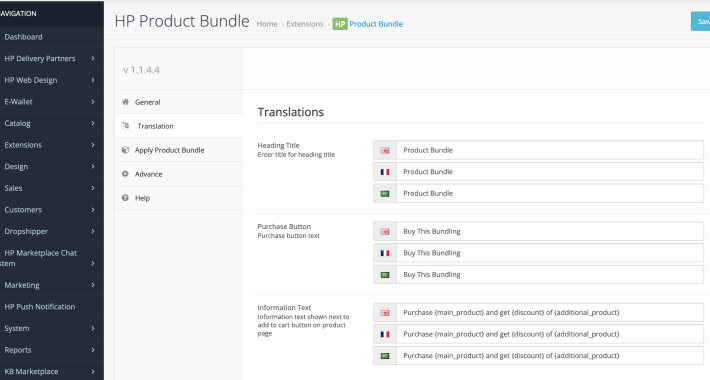Click the Translations section heading
Image resolution: width=710 pixels, height=380 pixels.
coord(291,112)
